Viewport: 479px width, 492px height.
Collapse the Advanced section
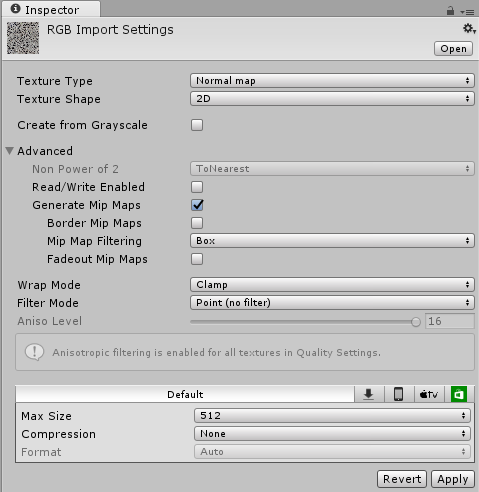tap(10, 151)
